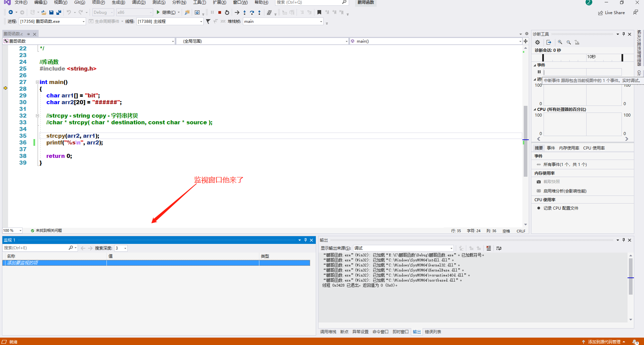Open the 工具(T) menu
The width and height of the screenshot is (644, 345).
200,2
